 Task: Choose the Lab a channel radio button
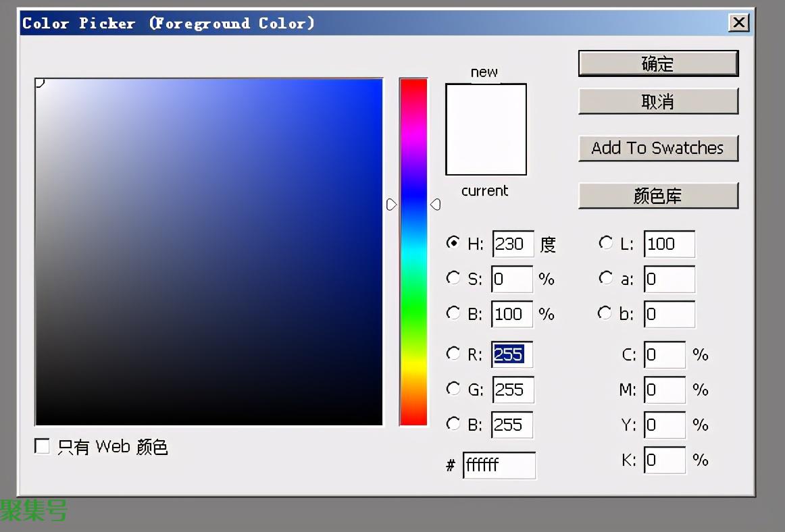[606, 278]
